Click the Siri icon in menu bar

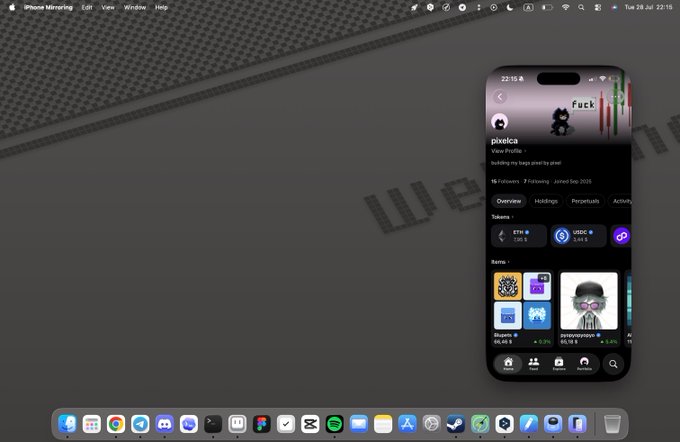[x=614, y=7]
